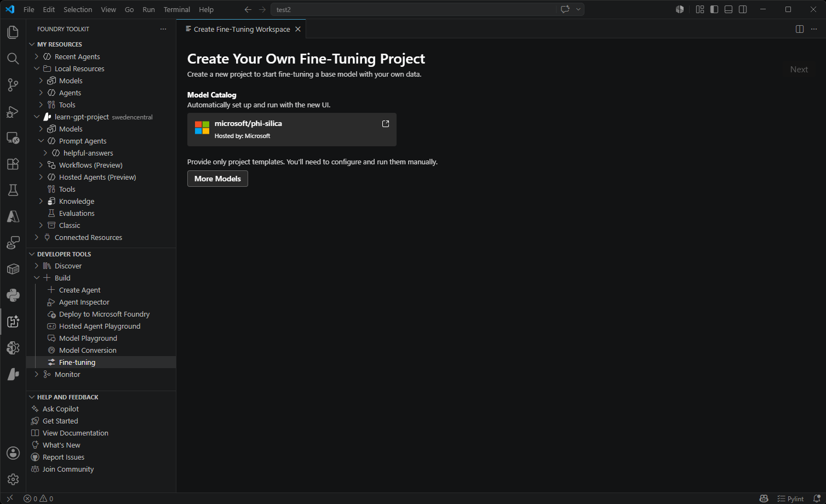826x504 pixels.
Task: Open errors and warnings in status bar
Action: click(x=38, y=499)
